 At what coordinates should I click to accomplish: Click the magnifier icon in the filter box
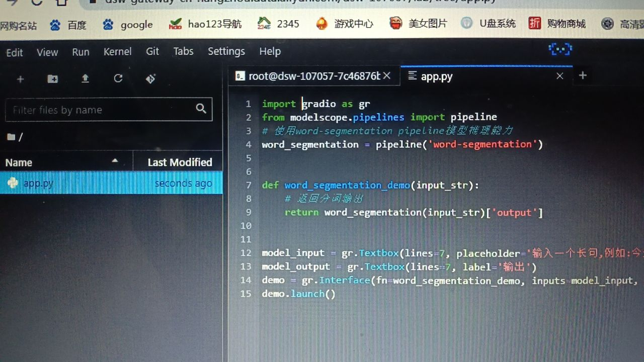coord(201,109)
